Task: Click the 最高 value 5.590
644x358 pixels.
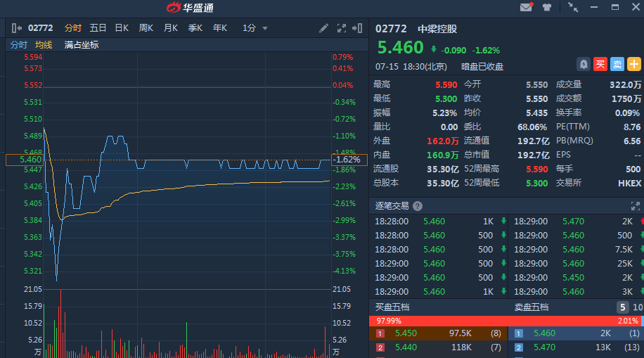Action: [x=446, y=84]
